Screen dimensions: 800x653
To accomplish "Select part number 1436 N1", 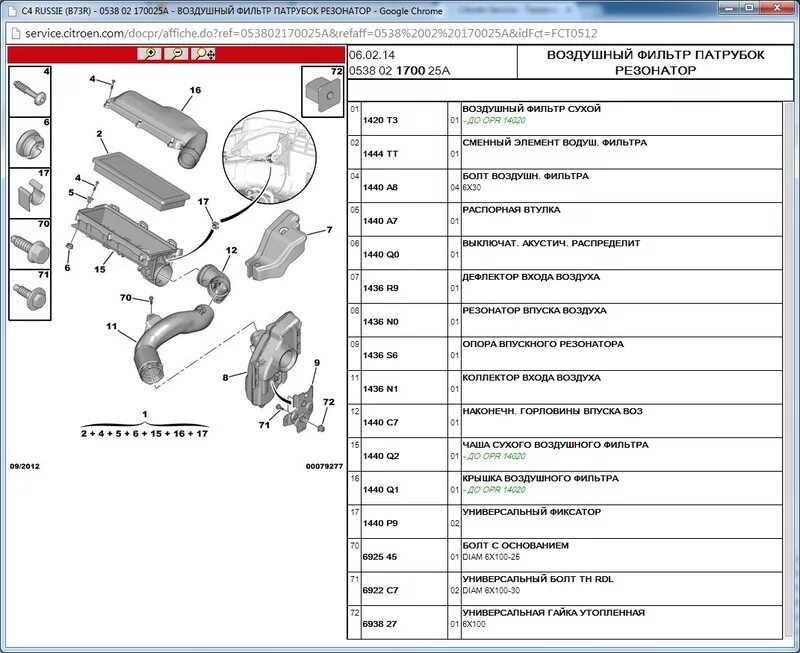I will pos(380,389).
